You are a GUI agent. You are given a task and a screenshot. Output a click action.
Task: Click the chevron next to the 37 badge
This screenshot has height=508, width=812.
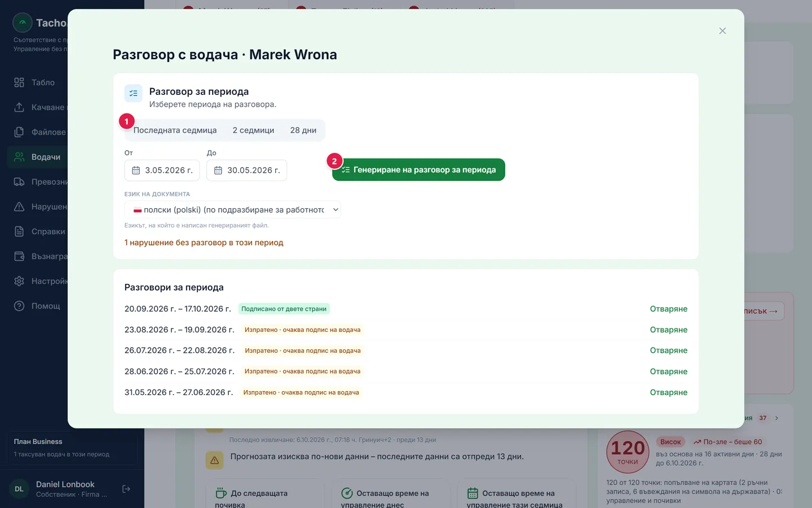(x=776, y=418)
